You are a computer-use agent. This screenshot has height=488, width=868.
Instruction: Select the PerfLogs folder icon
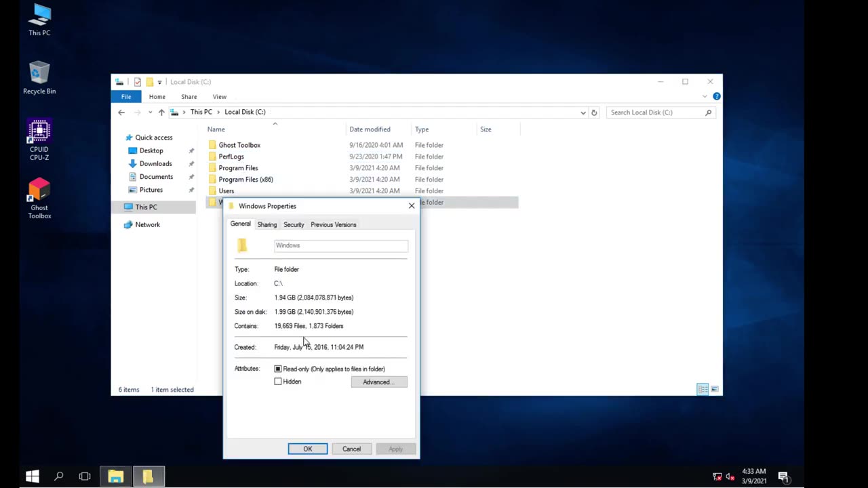212,157
